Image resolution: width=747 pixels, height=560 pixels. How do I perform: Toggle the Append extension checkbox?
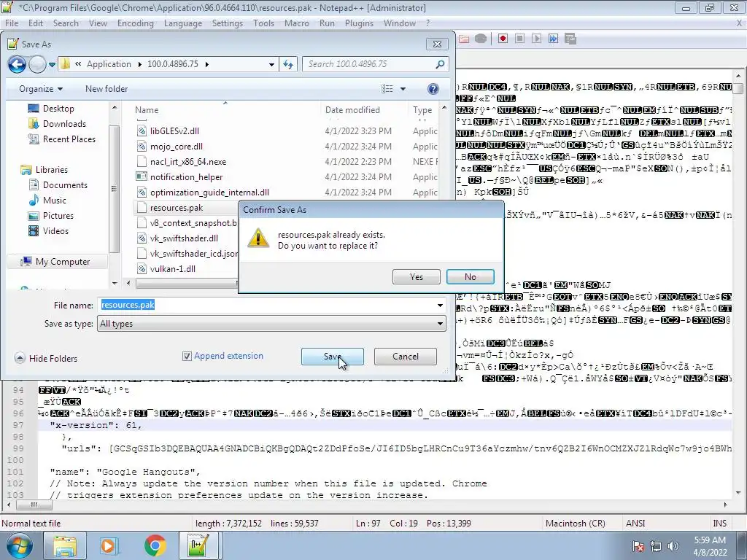187,356
